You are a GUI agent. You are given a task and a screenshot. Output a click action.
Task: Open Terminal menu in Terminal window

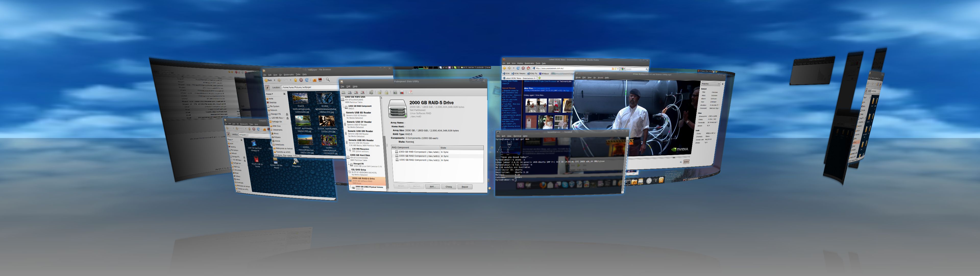point(517,136)
